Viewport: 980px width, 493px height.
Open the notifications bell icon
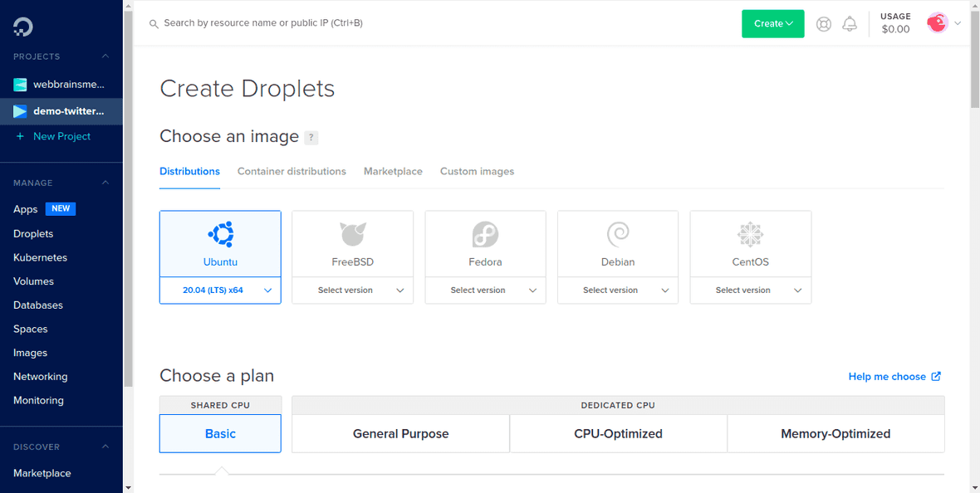coord(850,24)
